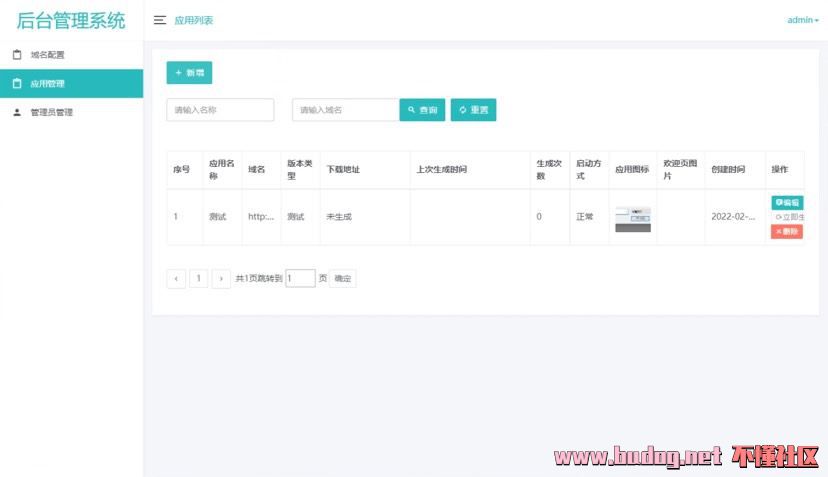The width and height of the screenshot is (828, 477).
Task: Click the 编辑 edit button in row
Action: (x=787, y=203)
